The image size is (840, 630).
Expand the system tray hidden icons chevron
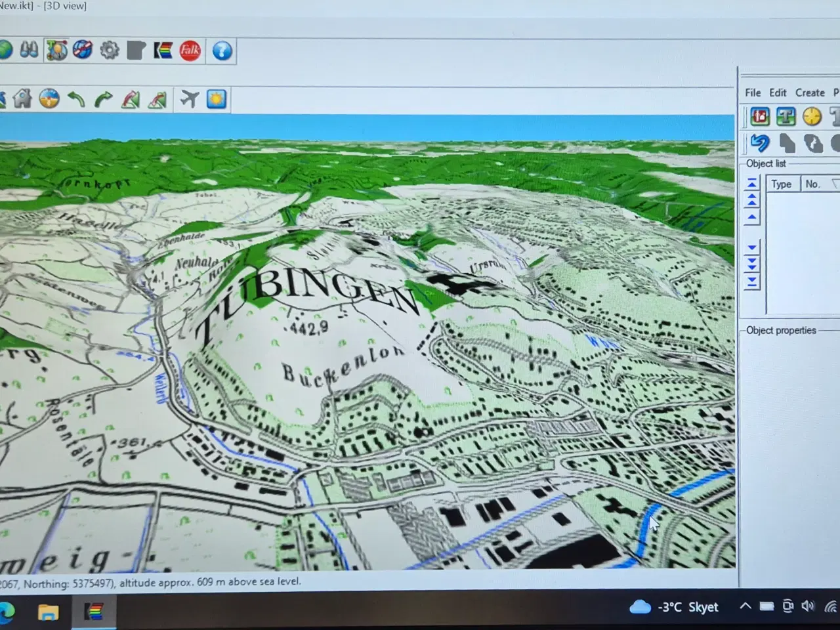coord(745,606)
